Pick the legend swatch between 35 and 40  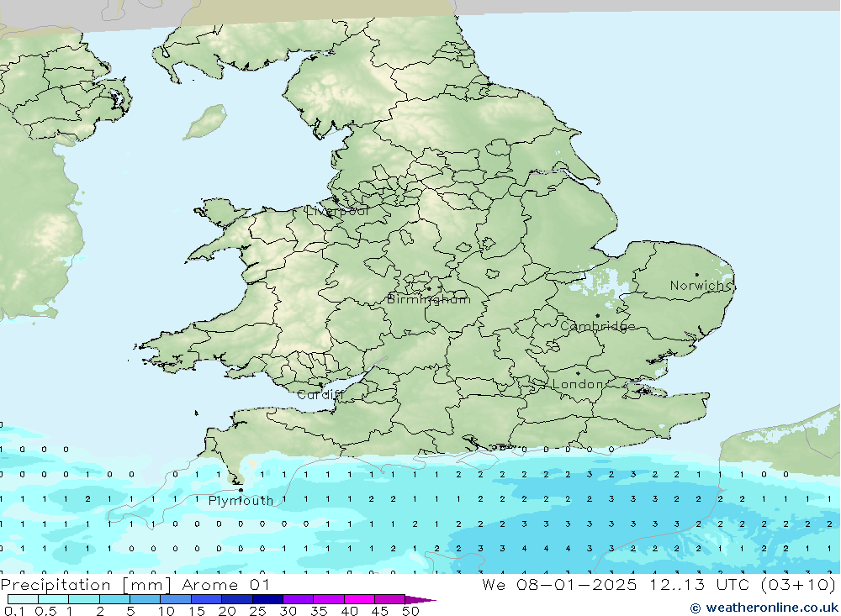[x=329, y=599]
